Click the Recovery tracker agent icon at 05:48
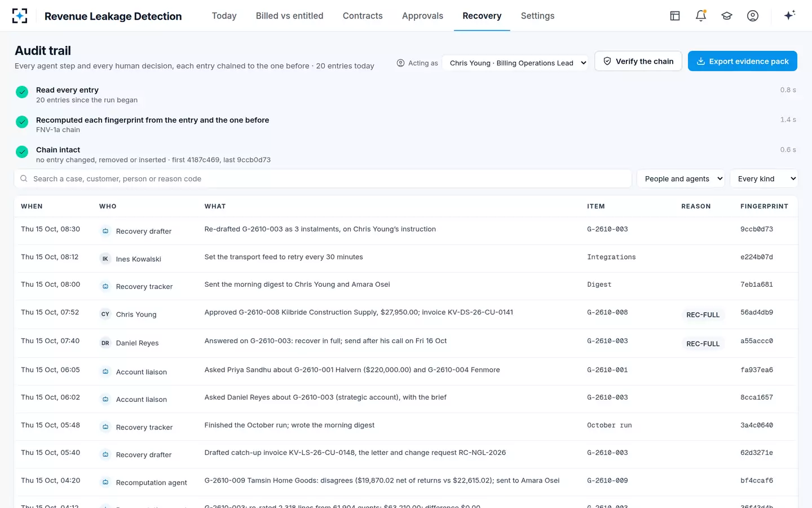The image size is (812, 508). click(x=105, y=427)
